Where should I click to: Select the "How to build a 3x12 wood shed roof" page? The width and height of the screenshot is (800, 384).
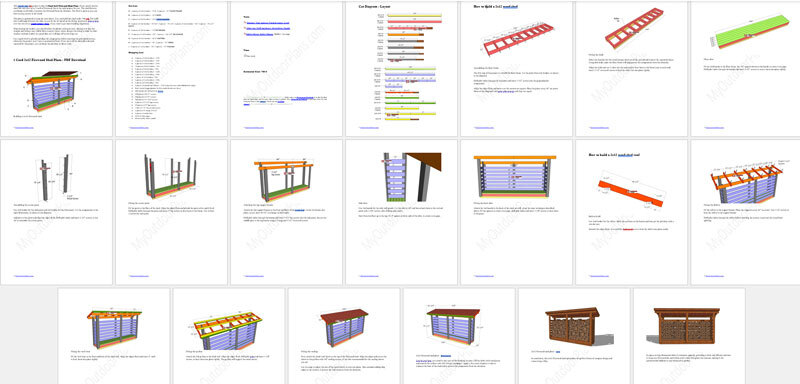pos(632,212)
